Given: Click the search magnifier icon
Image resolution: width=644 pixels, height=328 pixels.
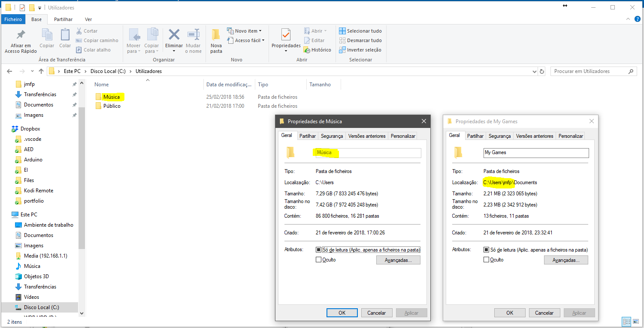Looking at the screenshot, I should click(x=631, y=71).
